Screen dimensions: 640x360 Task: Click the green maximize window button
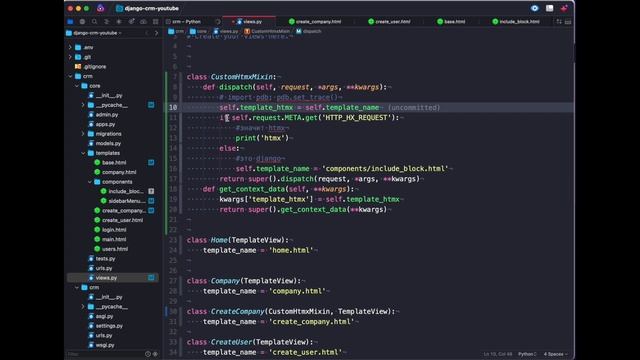coord(87,8)
